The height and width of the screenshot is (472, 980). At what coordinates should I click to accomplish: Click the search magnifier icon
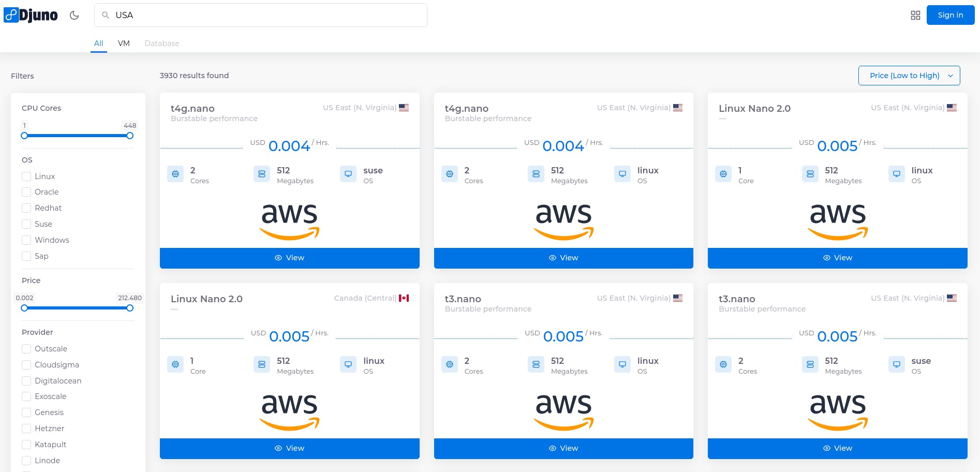[106, 15]
